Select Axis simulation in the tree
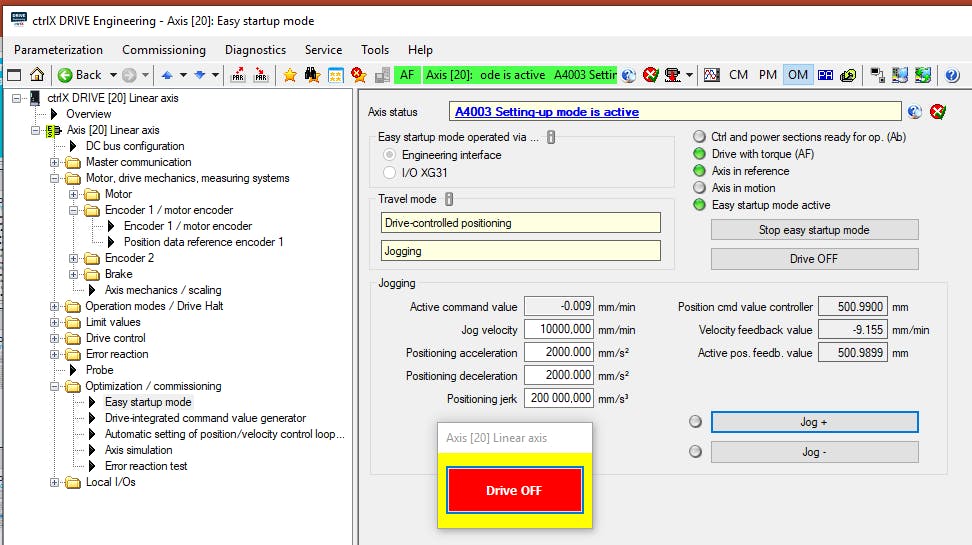 coord(138,450)
